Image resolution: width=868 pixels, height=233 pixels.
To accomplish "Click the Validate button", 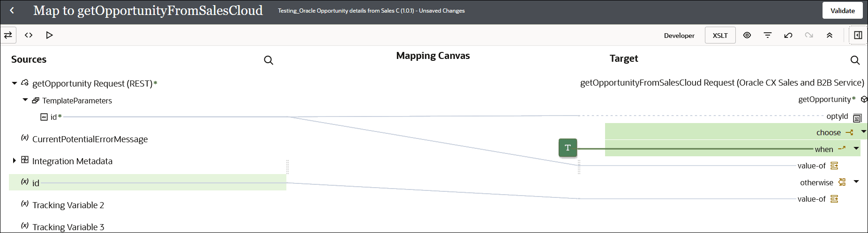I will click(842, 10).
